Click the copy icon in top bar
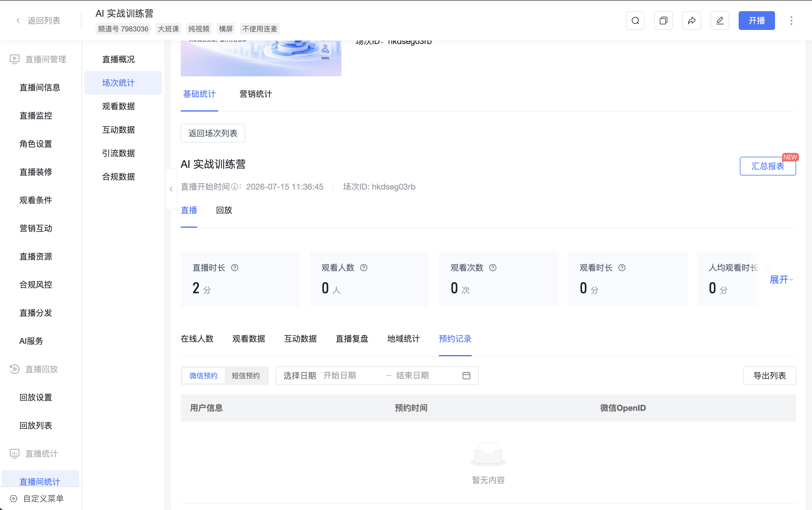 click(x=663, y=21)
